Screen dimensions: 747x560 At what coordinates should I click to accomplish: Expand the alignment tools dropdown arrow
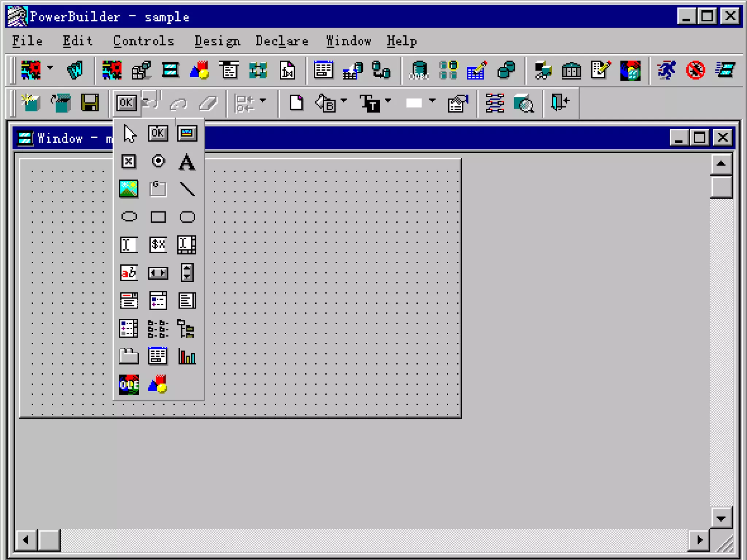(263, 100)
